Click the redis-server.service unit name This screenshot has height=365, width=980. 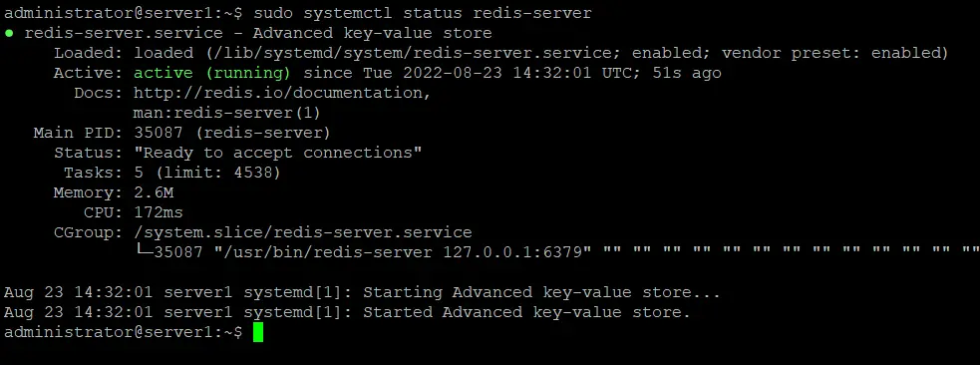click(124, 33)
